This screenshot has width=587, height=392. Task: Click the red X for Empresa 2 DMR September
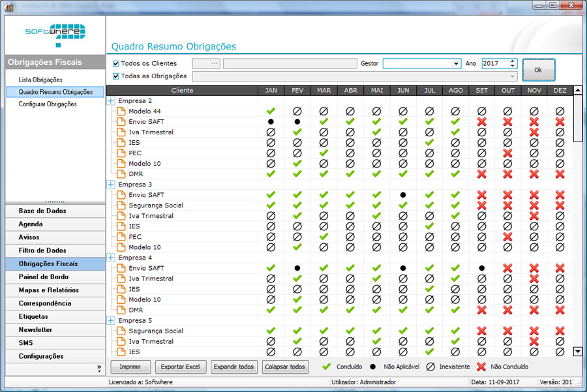tap(481, 174)
